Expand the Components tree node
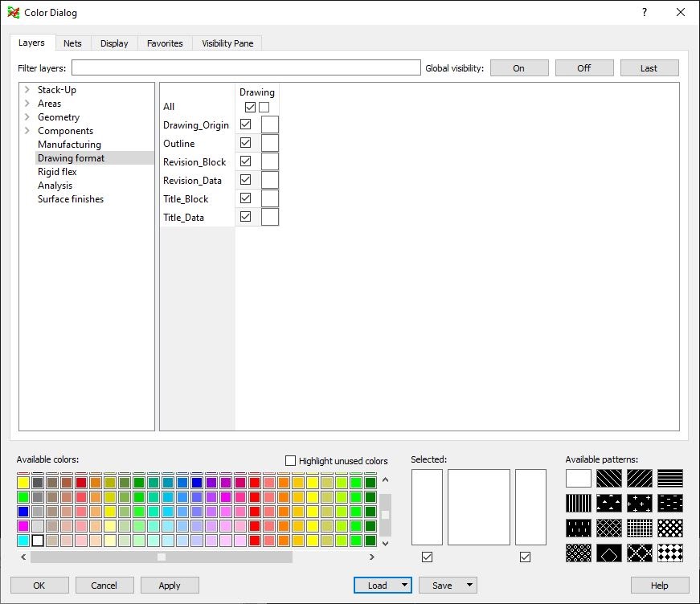Viewport: 700px width, 604px height. pos(27,131)
